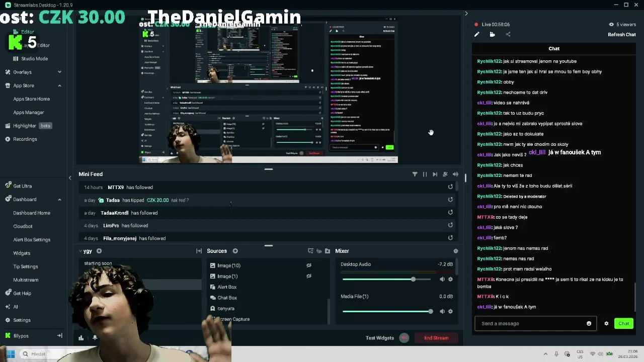Toggle the Mini Feed mute event sounds icon
Screen dimensions: 644x362
[445, 174]
